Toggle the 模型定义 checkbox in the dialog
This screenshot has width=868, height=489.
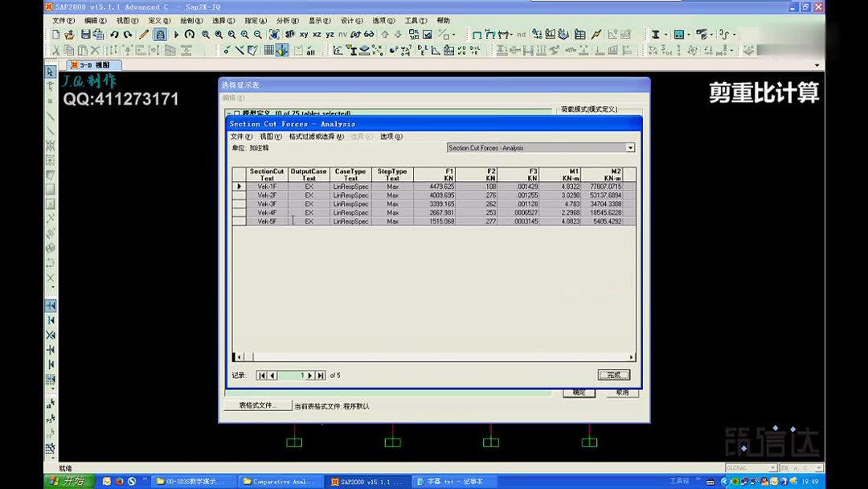[238, 113]
